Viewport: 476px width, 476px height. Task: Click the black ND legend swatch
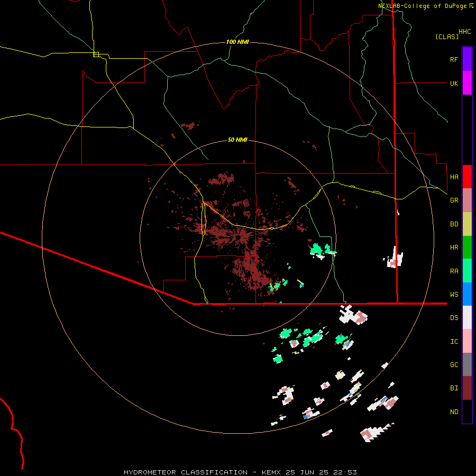467,411
